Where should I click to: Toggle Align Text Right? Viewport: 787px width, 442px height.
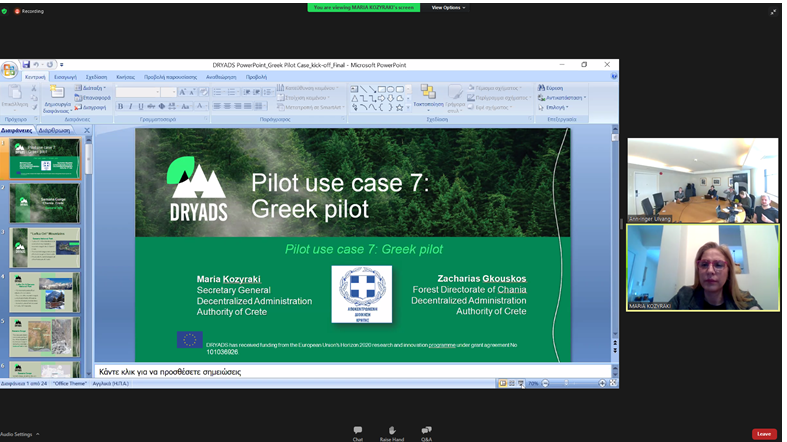[237, 106]
